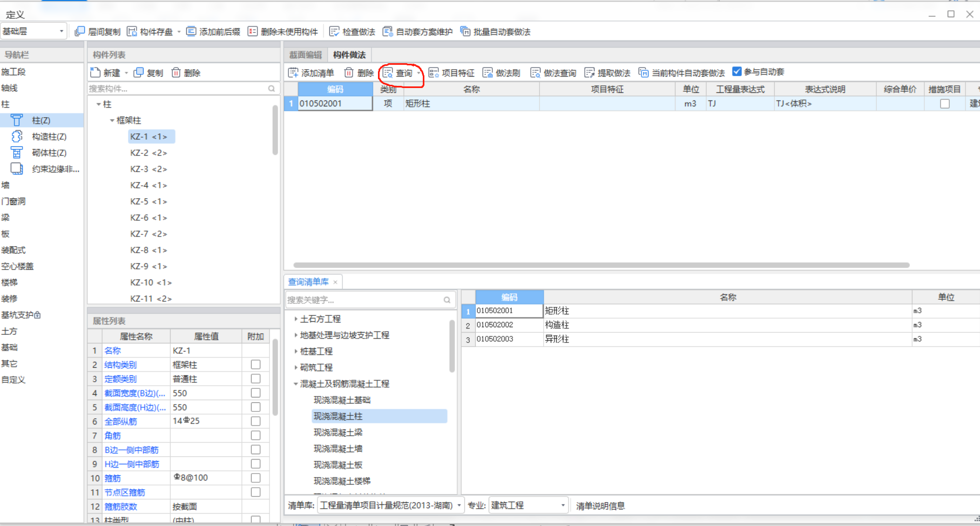The image size is (980, 526).
Task: Click horizontal scrollbar in 构件做法 table
Action: [601, 265]
